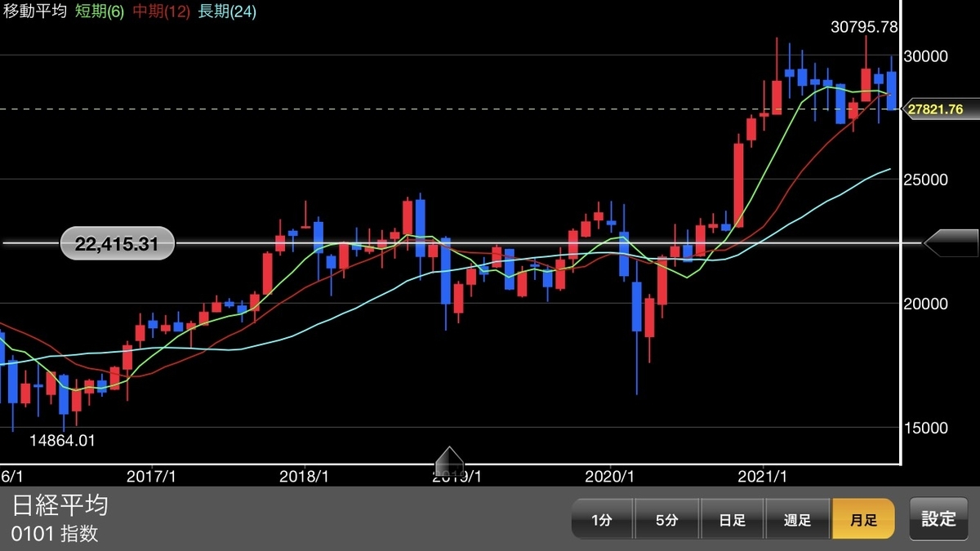Select the 日足 daily chart tab
980x551 pixels.
coord(732,519)
